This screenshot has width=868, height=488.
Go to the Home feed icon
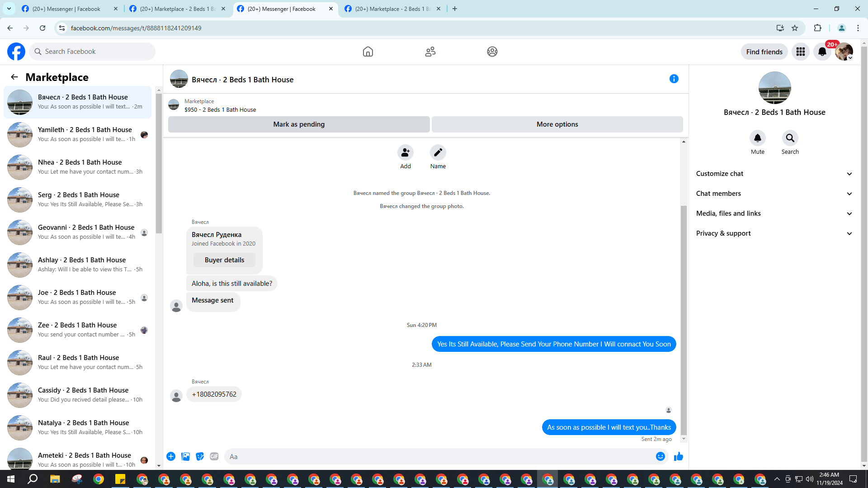[368, 52]
